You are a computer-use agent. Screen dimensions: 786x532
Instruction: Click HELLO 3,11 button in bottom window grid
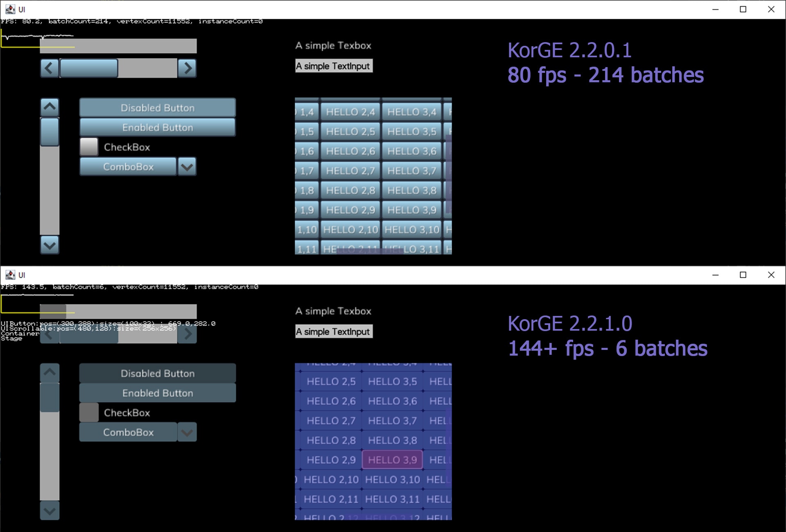393,499
